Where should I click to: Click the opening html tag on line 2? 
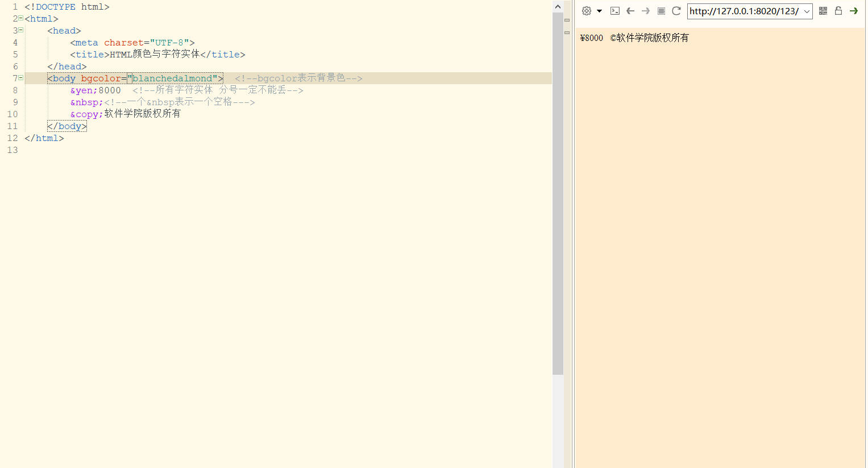pos(41,19)
